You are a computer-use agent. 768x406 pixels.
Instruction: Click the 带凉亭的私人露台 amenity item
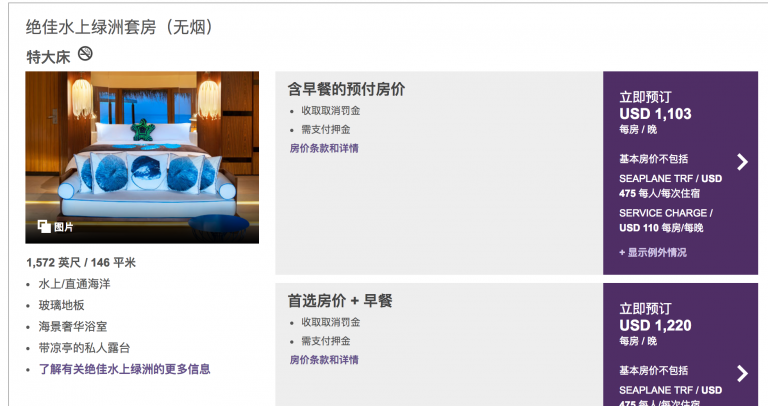coord(84,348)
